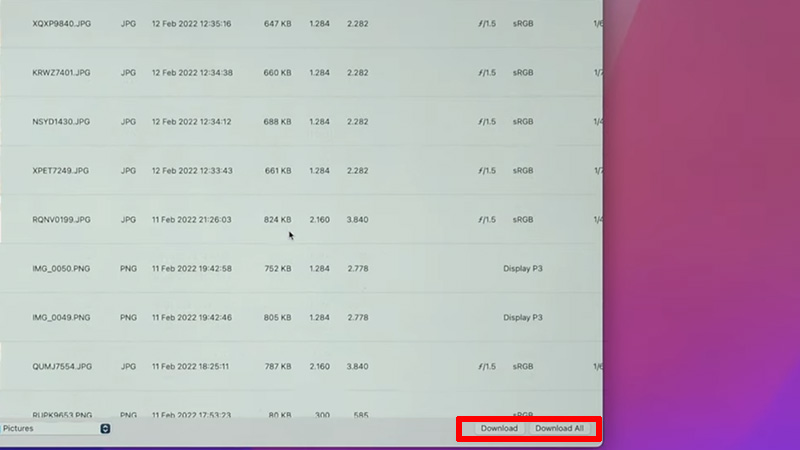The image size is (800, 450).
Task: Click the date 11 Feb 2022 19:42:46
Action: point(191,318)
